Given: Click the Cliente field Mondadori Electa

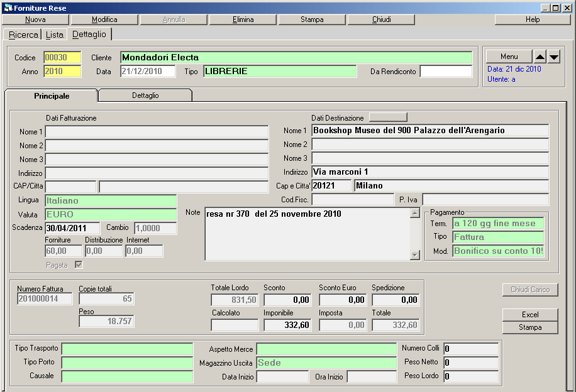Looking at the screenshot, I should (296, 58).
